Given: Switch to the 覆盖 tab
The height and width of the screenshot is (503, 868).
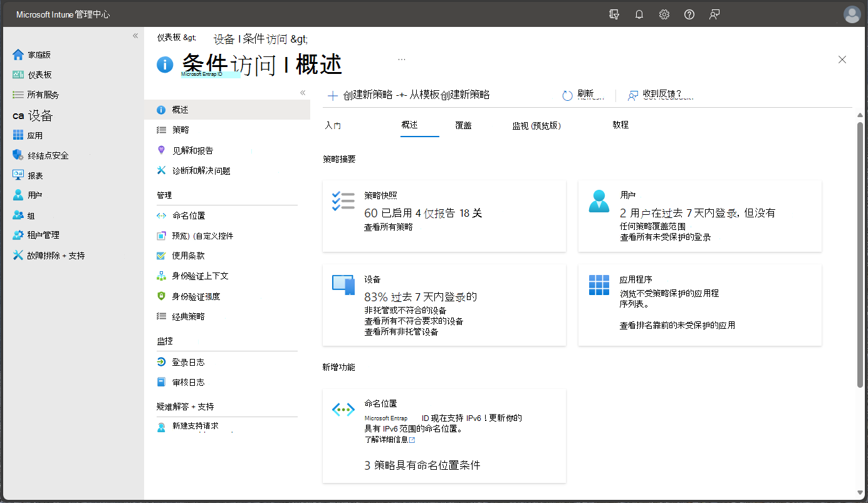Looking at the screenshot, I should pyautogui.click(x=463, y=125).
